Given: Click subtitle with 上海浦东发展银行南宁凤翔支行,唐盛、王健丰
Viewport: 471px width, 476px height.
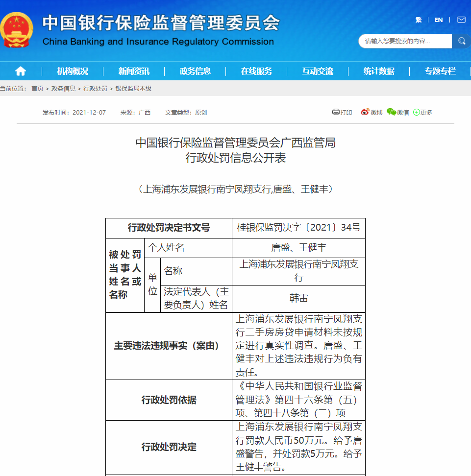Looking at the screenshot, I should (235, 189).
